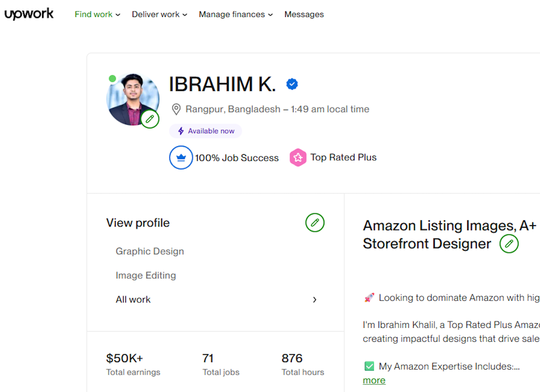Click the Top Rated Plus star badge

pos(298,158)
